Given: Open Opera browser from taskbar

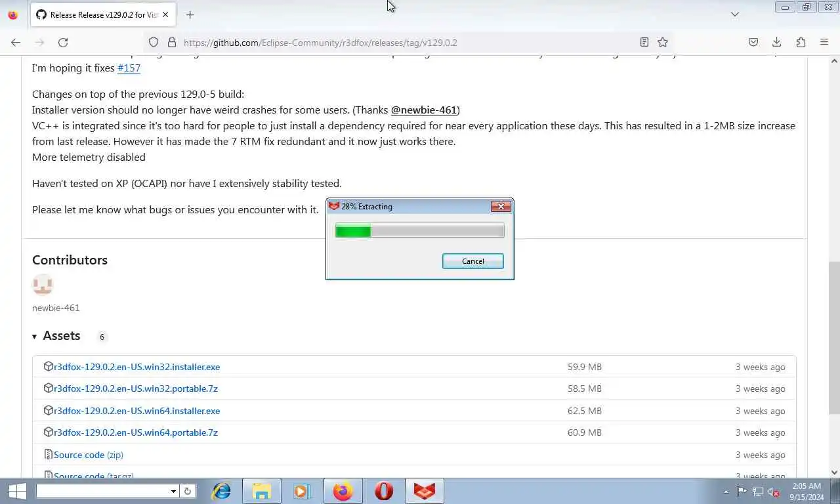Looking at the screenshot, I should pos(383,491).
